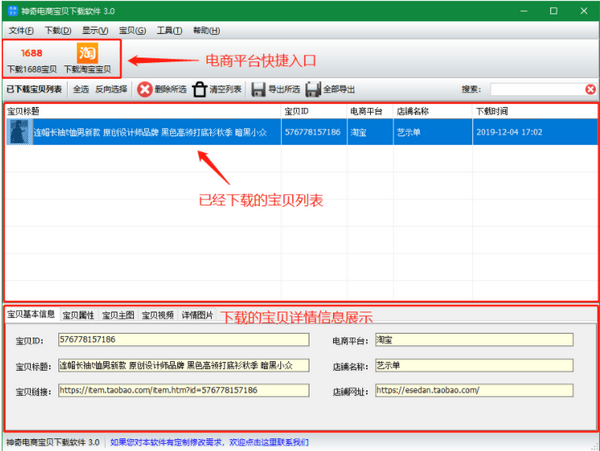Viewport: 600px width, 451px height.
Task: Click the 1688 download shortcut icon
Action: pos(31,52)
